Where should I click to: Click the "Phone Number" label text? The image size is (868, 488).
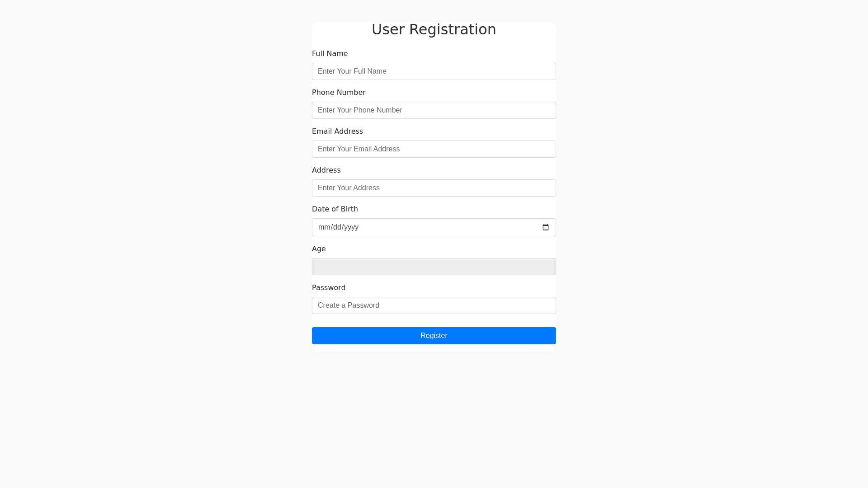339,93
